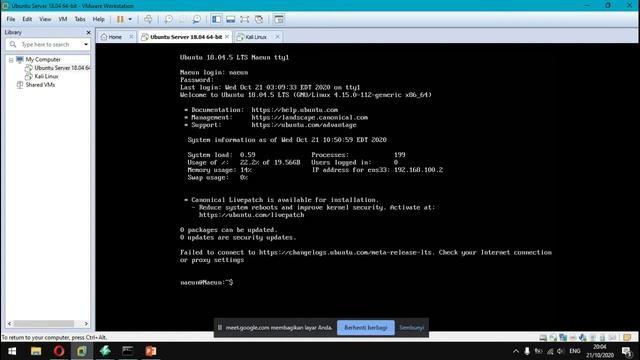Select Kali Linux in the library tree
Screen dimensions: 640x360
[x=46, y=76]
